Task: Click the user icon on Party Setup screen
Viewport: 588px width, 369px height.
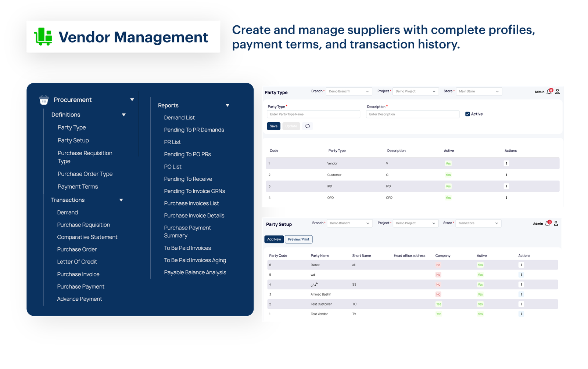Action: click(556, 223)
